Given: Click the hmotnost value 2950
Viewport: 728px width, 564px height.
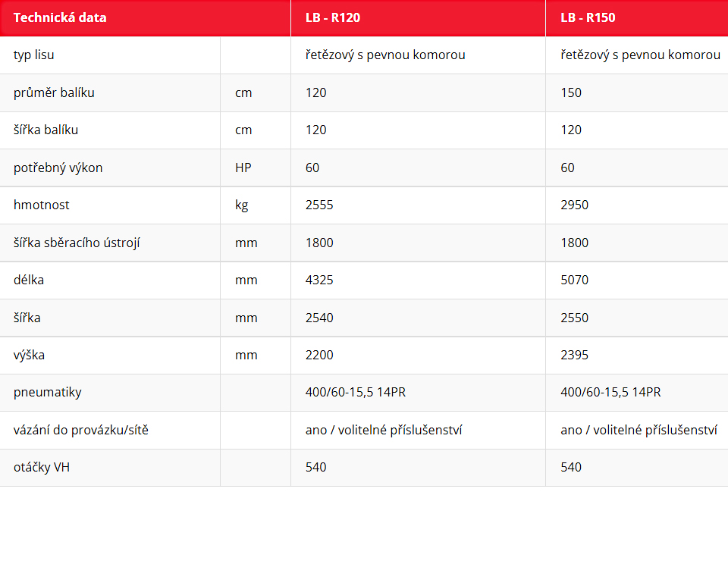Looking at the screenshot, I should [x=574, y=205].
